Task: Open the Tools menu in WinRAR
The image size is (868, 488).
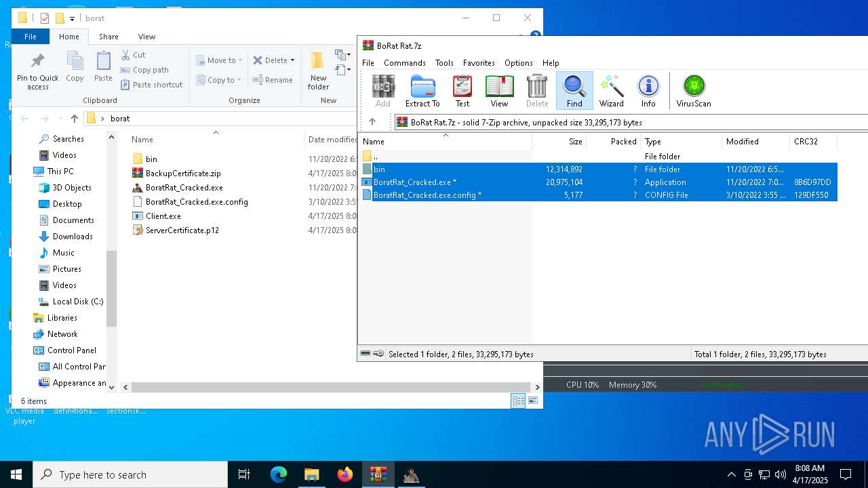Action: pyautogui.click(x=444, y=62)
